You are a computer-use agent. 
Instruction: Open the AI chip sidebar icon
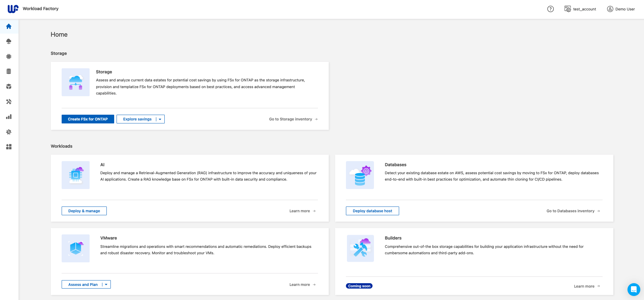point(9,57)
